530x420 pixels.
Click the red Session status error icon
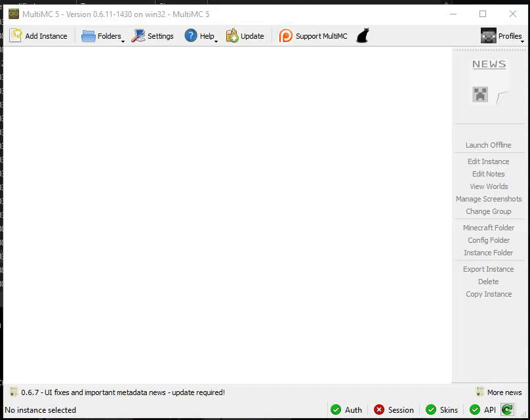tap(379, 410)
